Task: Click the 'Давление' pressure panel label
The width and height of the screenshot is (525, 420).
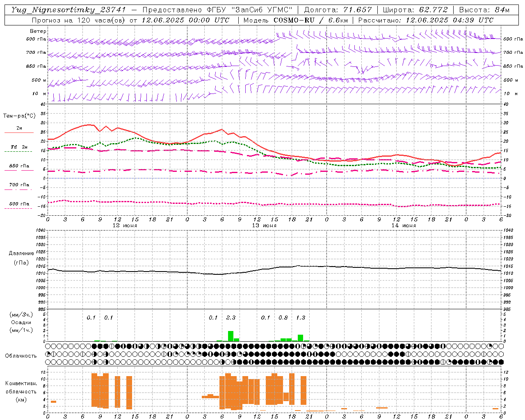Action: tap(21, 253)
